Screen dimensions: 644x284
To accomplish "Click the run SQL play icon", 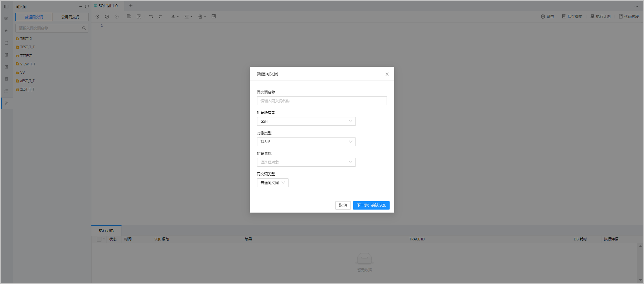I will tap(97, 16).
